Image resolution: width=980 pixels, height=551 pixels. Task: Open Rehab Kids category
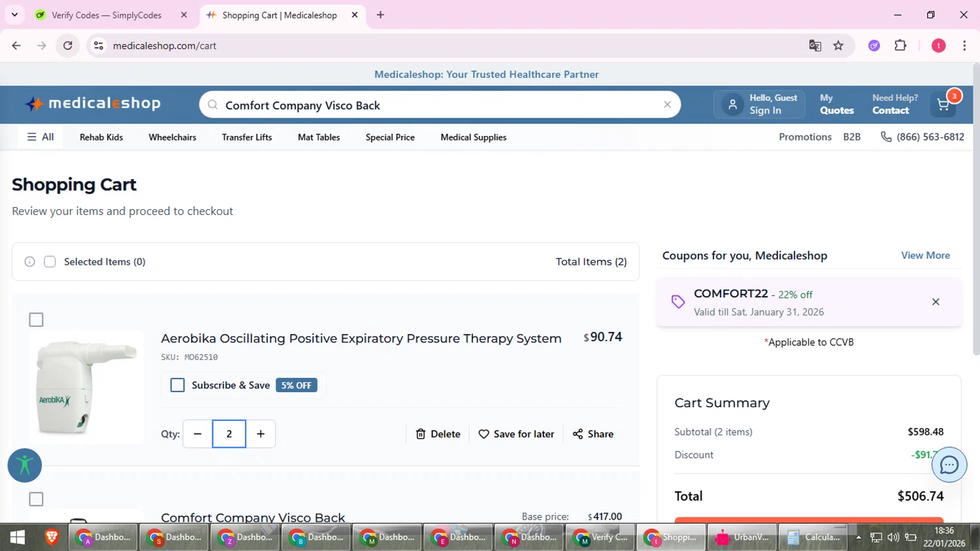coord(101,137)
